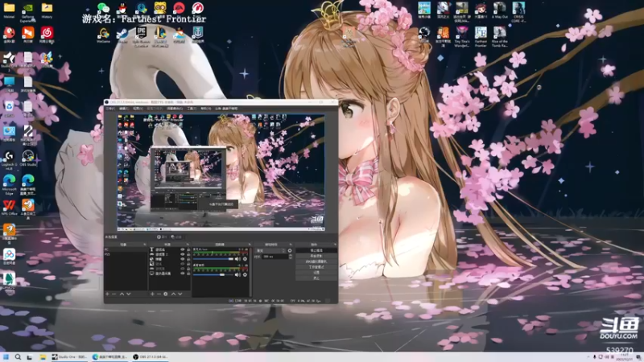Click the virtual camera button in Controls
Viewport: 644px width, 362px height.
click(316, 261)
